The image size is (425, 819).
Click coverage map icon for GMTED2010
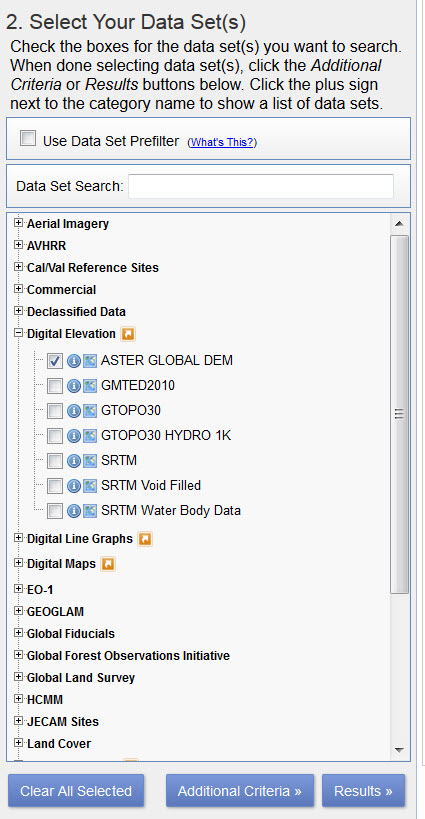tap(90, 386)
